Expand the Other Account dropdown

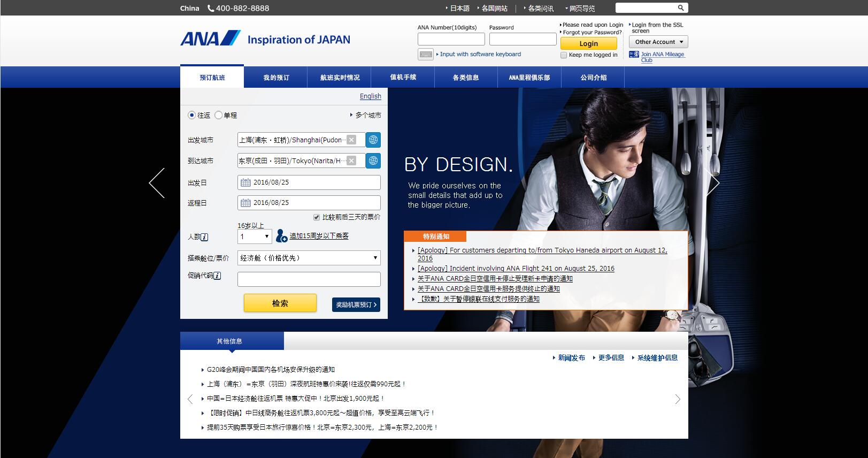658,42
